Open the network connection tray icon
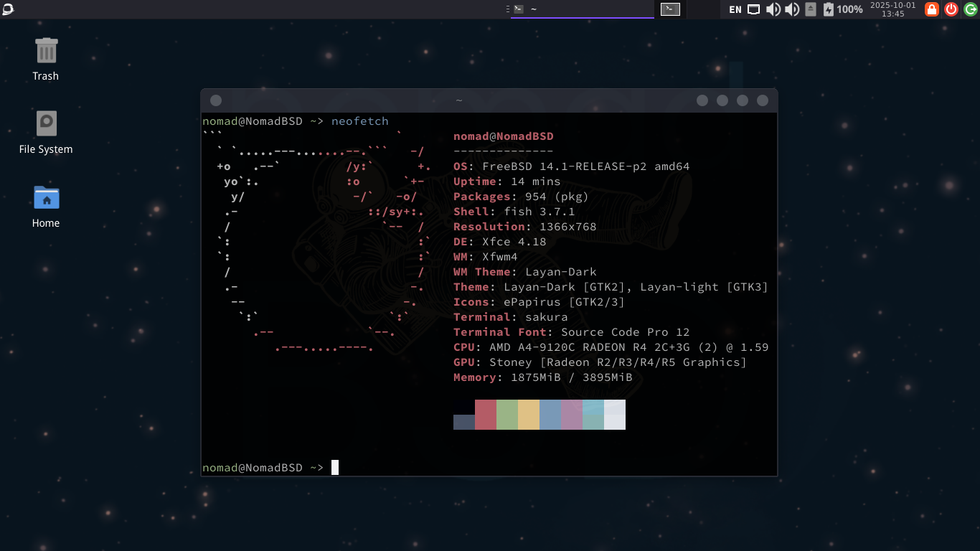The height and width of the screenshot is (551, 980). click(x=754, y=9)
